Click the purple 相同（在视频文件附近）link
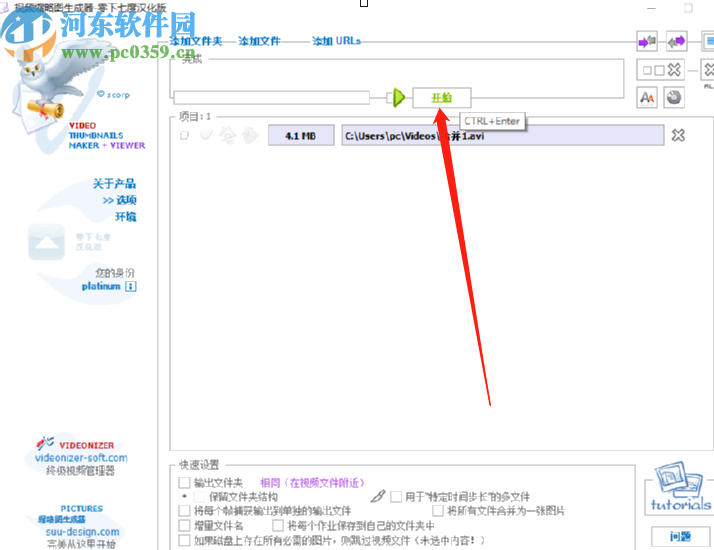714x550 pixels. point(312,483)
